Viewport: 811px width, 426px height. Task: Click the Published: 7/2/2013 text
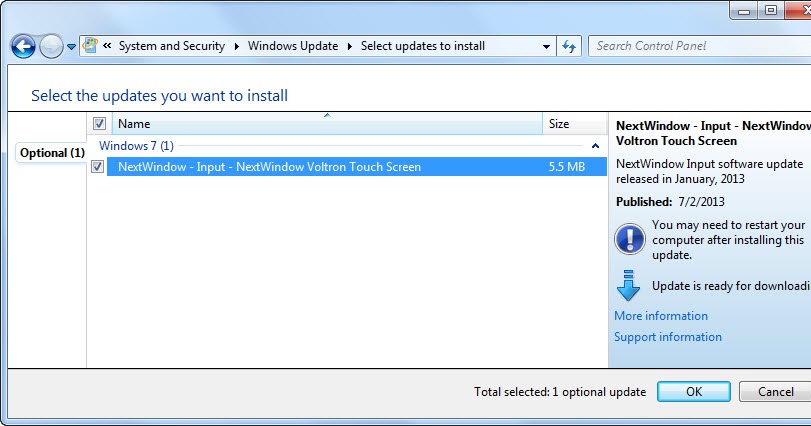[670, 202]
